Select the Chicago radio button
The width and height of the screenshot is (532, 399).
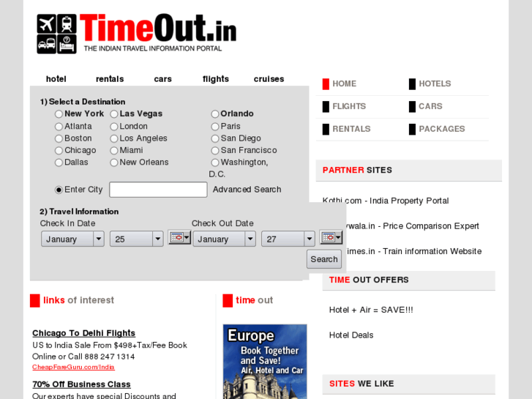[x=59, y=150]
